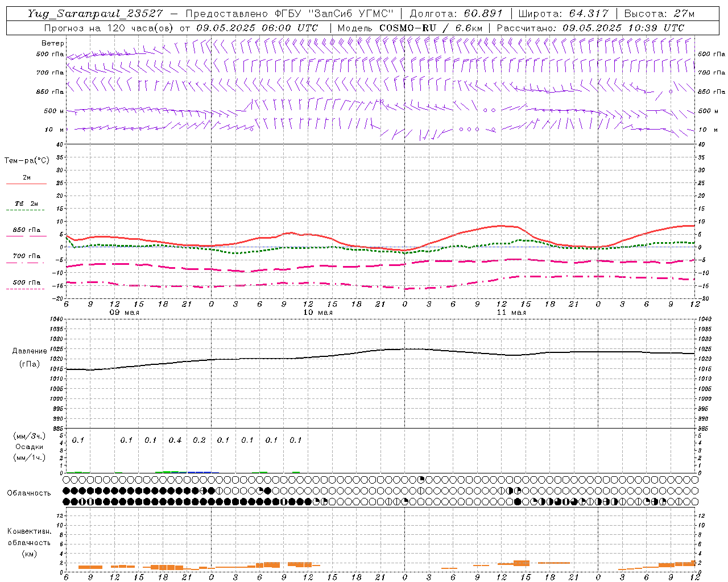
Task: Click the model label COSMO-RU / 6.6км
Action: tap(431, 28)
